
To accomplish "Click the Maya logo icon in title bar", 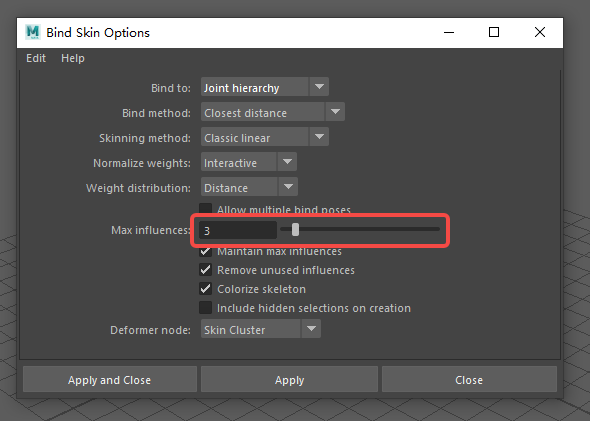I will coord(33,32).
